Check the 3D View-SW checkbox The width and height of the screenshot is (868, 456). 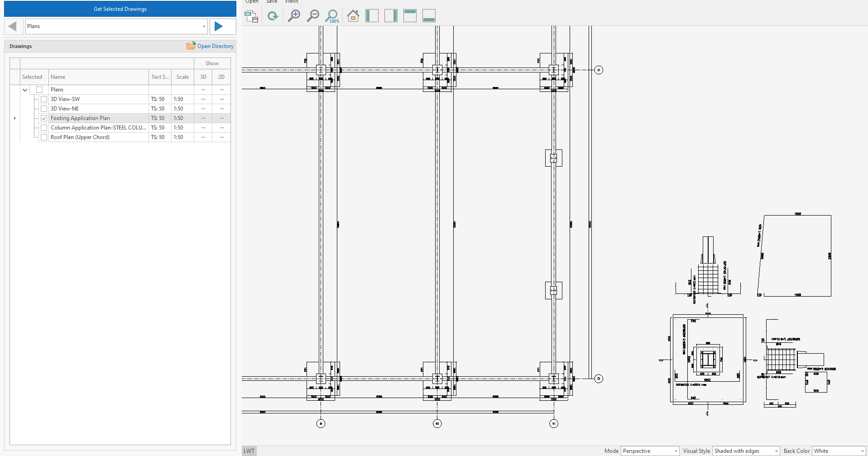[44, 99]
